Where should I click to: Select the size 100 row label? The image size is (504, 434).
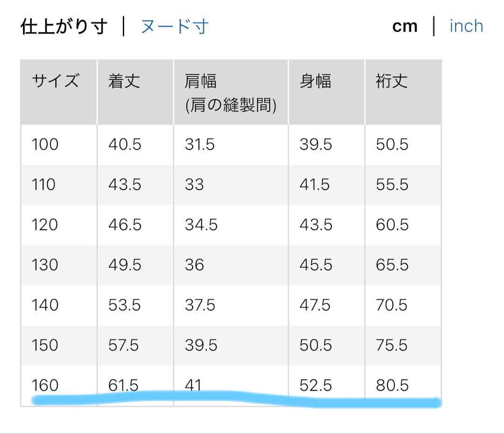[x=45, y=144]
